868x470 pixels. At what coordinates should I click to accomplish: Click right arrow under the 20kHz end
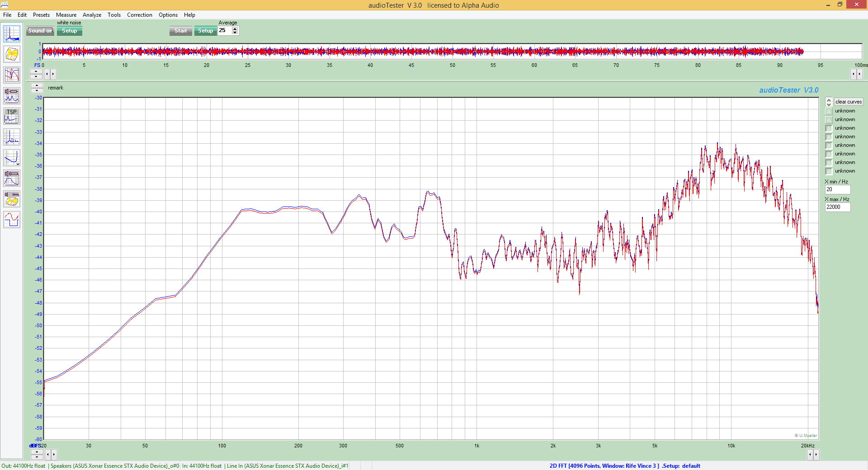point(816,454)
